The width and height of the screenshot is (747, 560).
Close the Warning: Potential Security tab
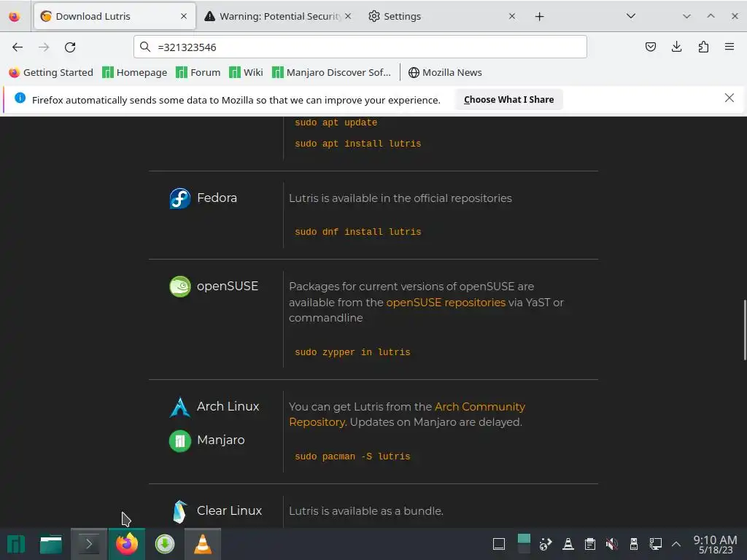point(348,16)
